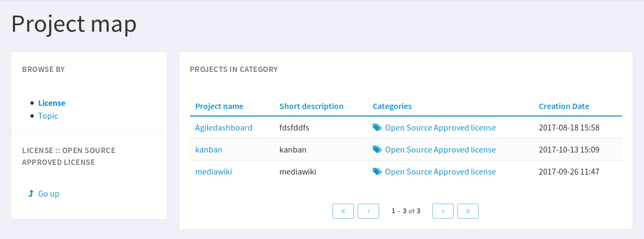
Task: Open the kanban project link
Action: coord(209,150)
